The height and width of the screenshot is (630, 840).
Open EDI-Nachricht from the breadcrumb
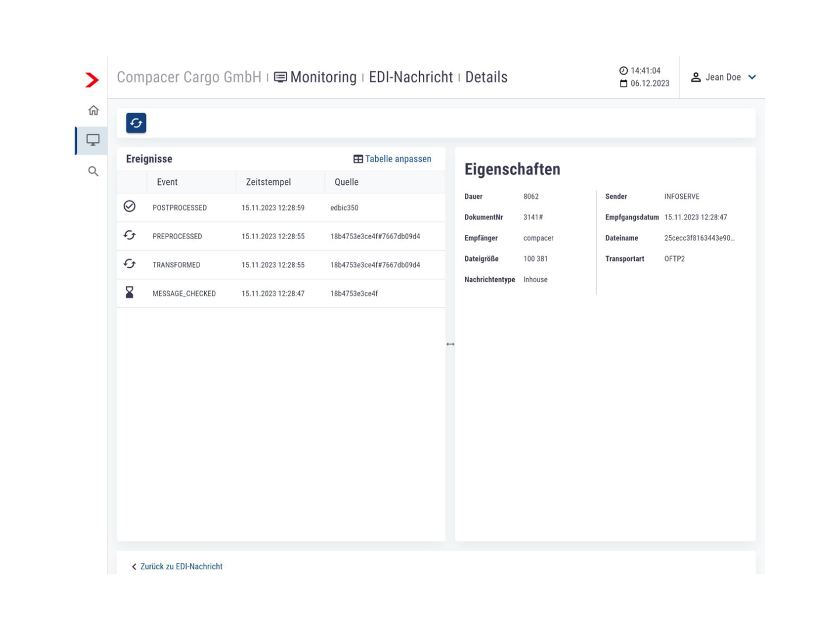tap(410, 77)
